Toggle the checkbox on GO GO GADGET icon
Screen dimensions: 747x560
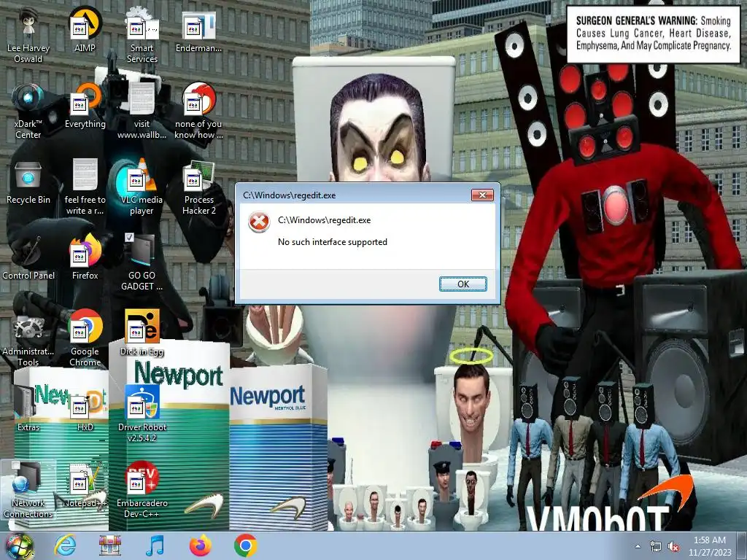(x=129, y=237)
